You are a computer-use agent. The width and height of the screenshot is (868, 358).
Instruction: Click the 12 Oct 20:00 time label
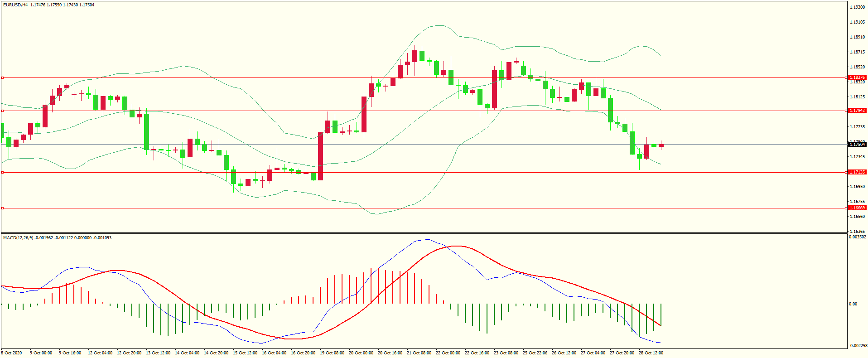point(129,353)
